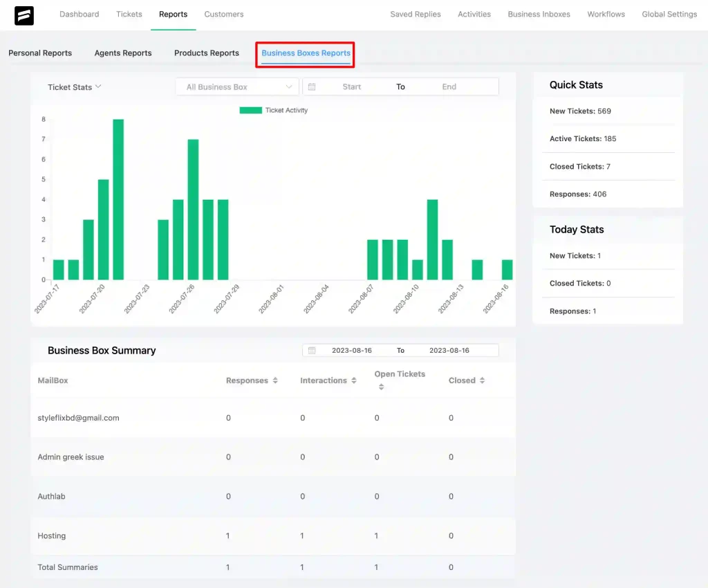Click the last bar on 2023-08-16
Screen dimensions: 708x588
pyautogui.click(x=507, y=270)
